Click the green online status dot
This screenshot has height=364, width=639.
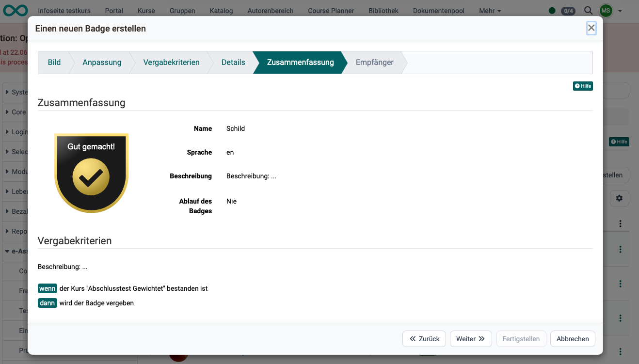[552, 11]
